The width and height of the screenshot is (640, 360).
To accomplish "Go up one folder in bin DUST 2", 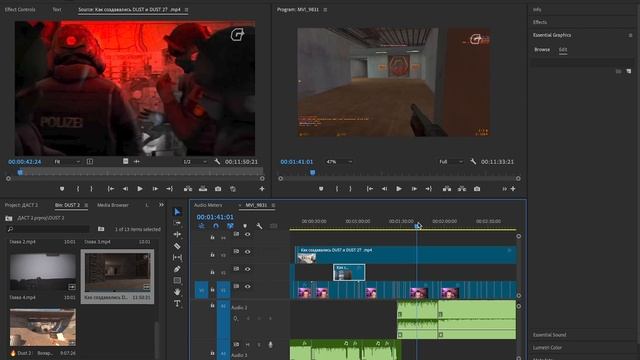I will 9,218.
